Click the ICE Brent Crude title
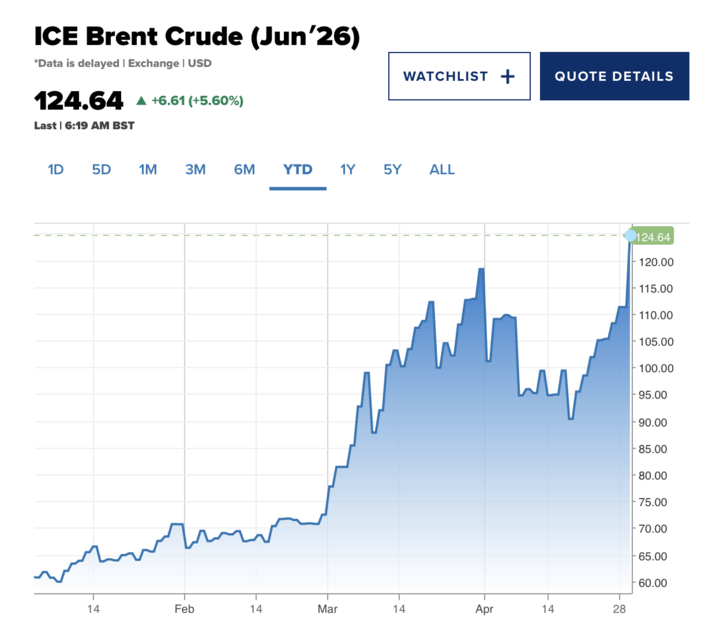Image resolution: width=720 pixels, height=629 pixels. coord(197,37)
